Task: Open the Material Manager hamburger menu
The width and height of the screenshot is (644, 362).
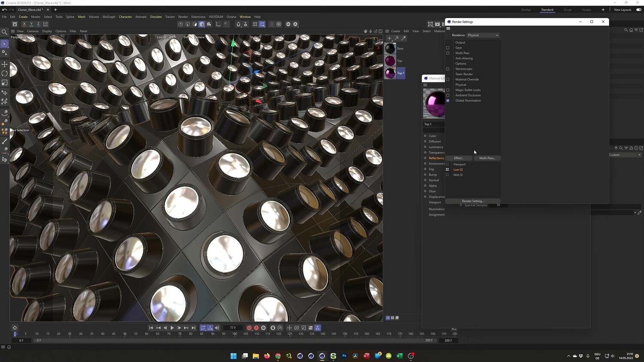Action: point(387,31)
